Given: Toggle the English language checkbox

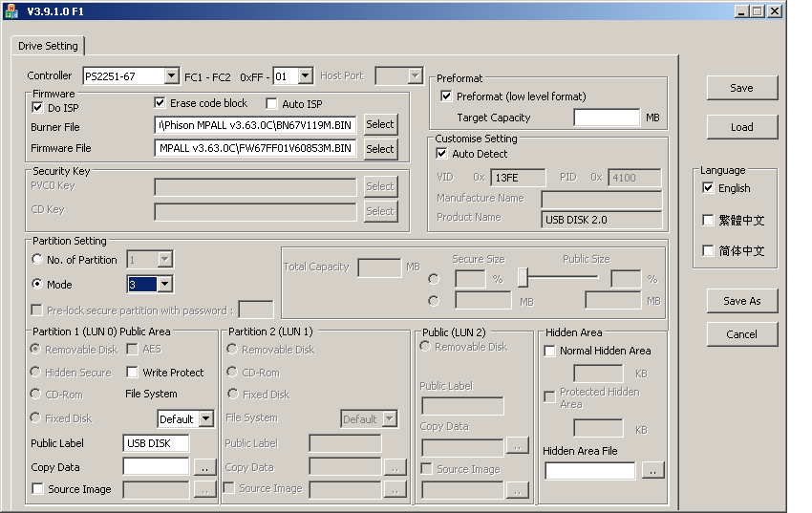Looking at the screenshot, I should point(708,187).
